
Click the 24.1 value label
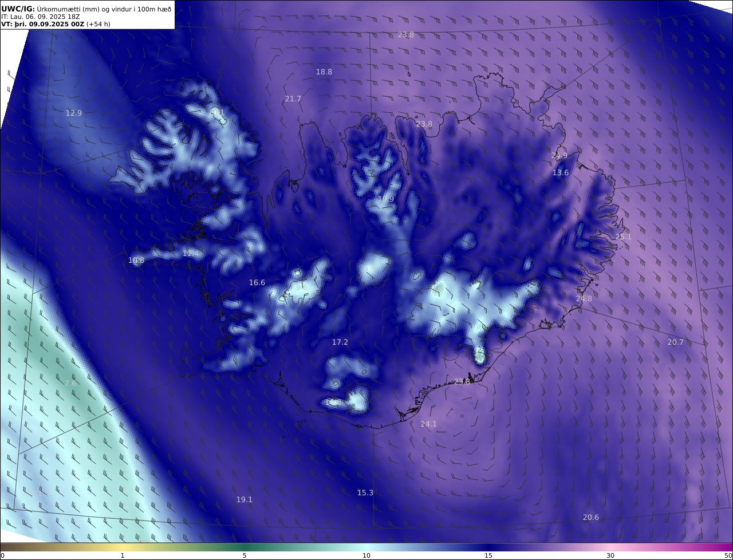click(x=429, y=424)
